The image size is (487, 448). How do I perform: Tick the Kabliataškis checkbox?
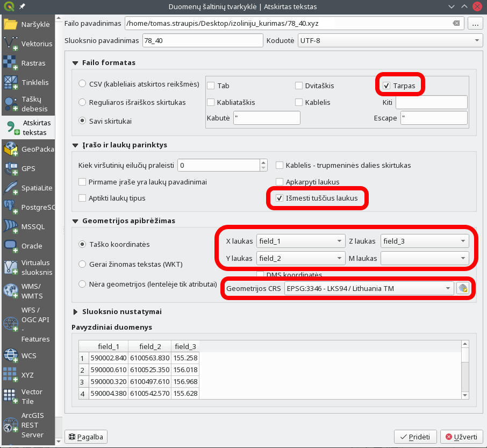click(x=211, y=102)
